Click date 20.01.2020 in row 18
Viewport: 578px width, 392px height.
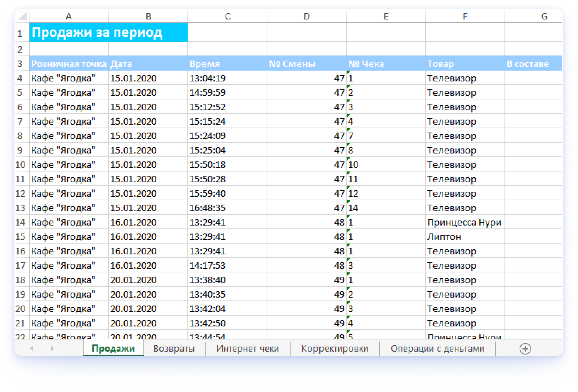pyautogui.click(x=148, y=280)
